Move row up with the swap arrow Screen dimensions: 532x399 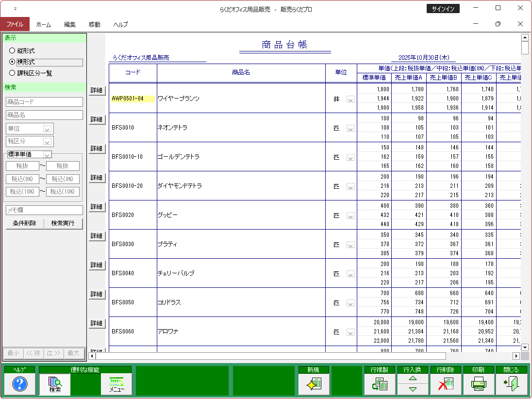tap(413, 379)
